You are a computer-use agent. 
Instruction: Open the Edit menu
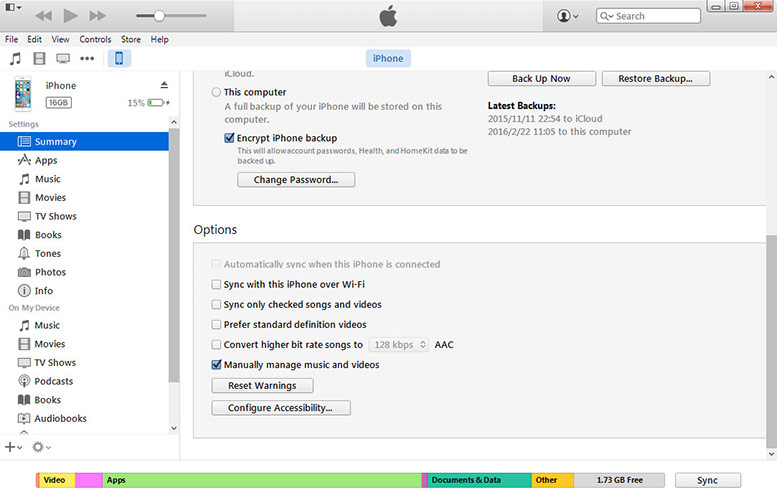pyautogui.click(x=34, y=39)
